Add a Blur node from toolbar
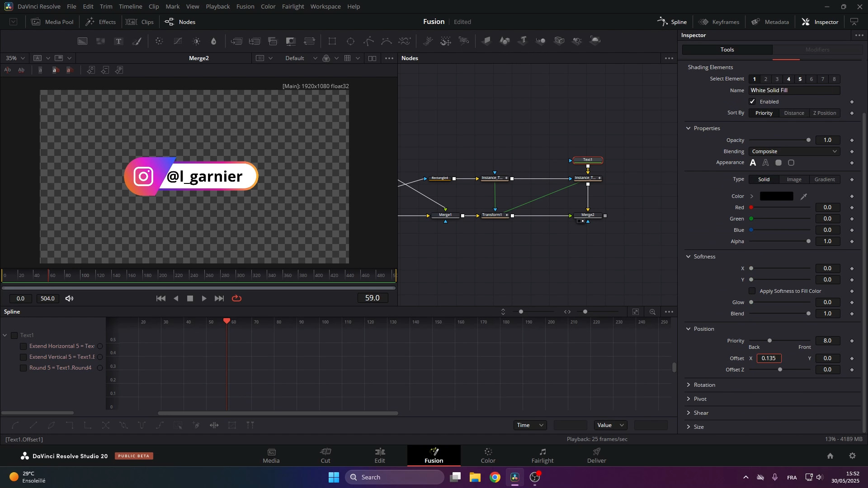 click(214, 41)
